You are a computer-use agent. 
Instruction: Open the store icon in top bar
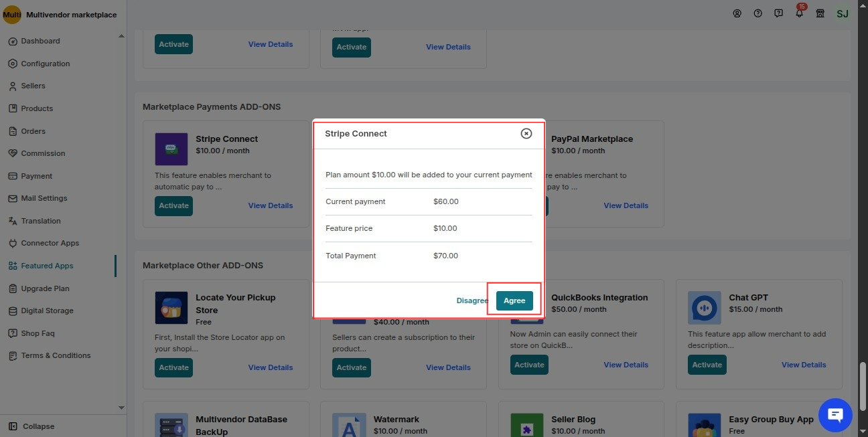[x=820, y=13]
